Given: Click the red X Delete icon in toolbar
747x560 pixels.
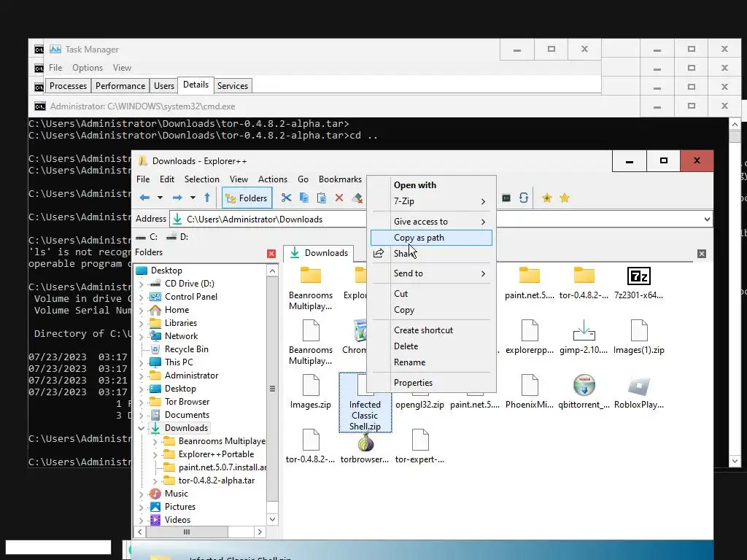Looking at the screenshot, I should pos(339,198).
